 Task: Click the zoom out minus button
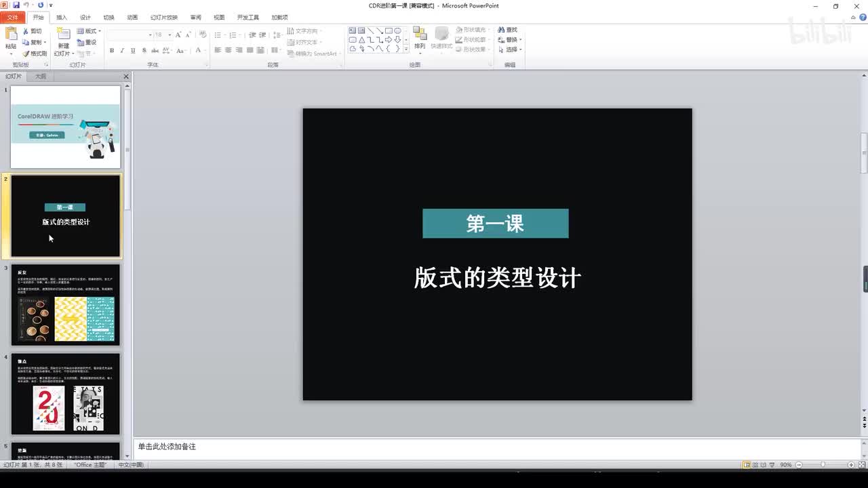(799, 465)
